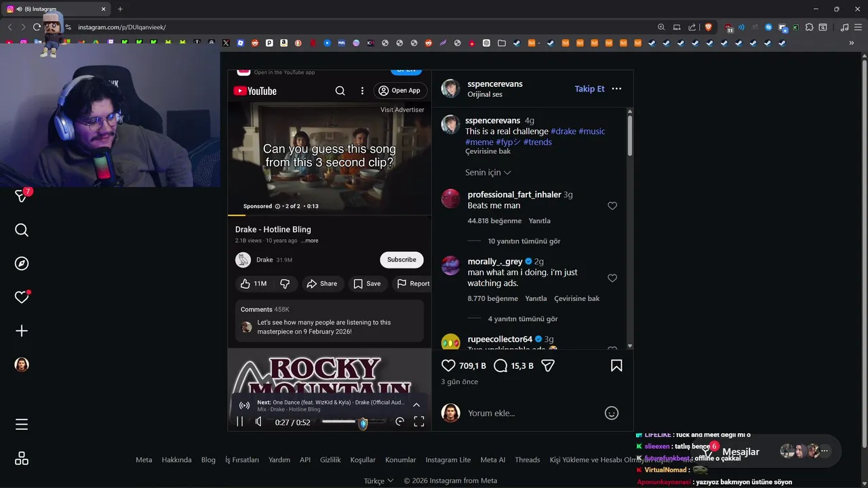Open the hamburger More menu in sidebar
868x488 pixels.
22,424
